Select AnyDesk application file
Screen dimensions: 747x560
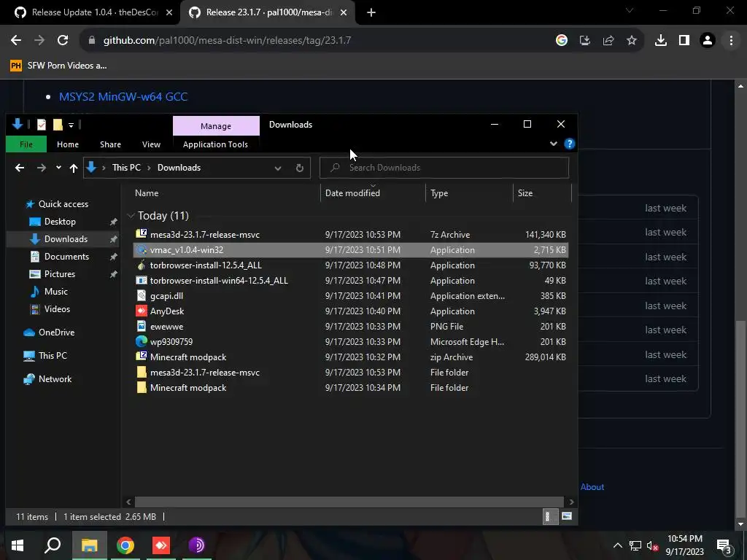[351, 311]
